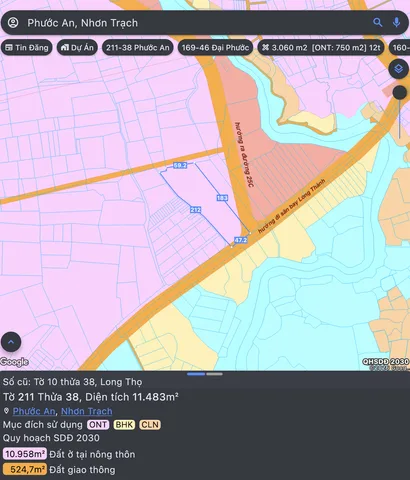Image resolution: width=410 pixels, height=480 pixels.
Task: Adjust the map opacity slider knob
Action: [399, 93]
